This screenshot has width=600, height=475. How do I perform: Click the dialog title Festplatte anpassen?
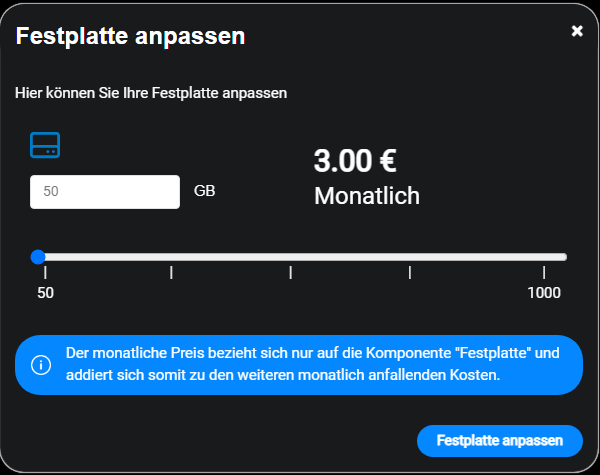point(131,38)
